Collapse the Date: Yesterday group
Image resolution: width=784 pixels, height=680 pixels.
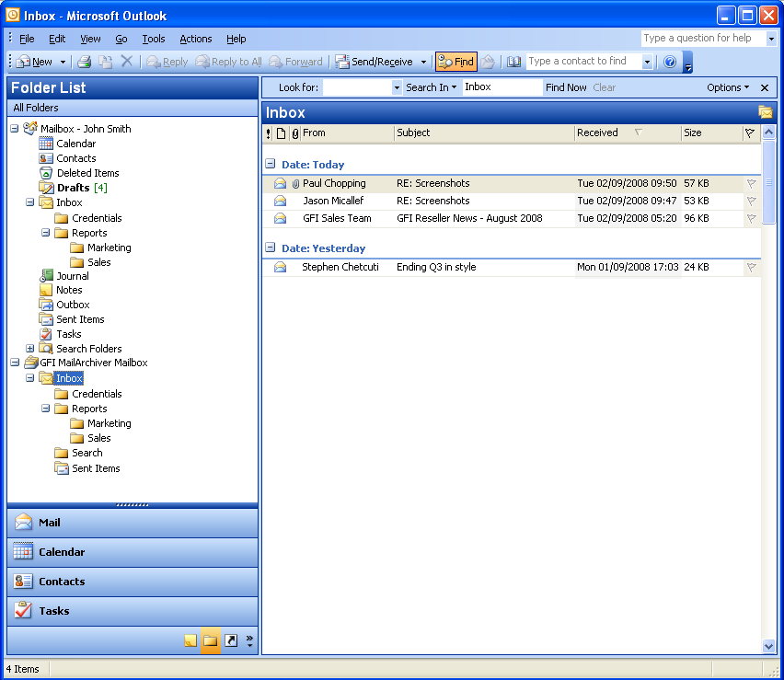[x=270, y=247]
